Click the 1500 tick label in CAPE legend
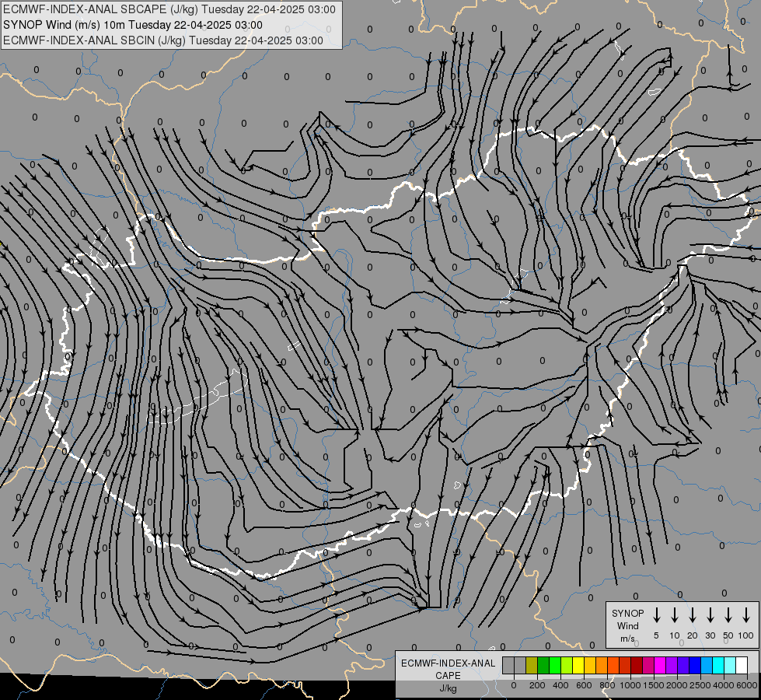The width and height of the screenshot is (761, 700). tap(654, 685)
